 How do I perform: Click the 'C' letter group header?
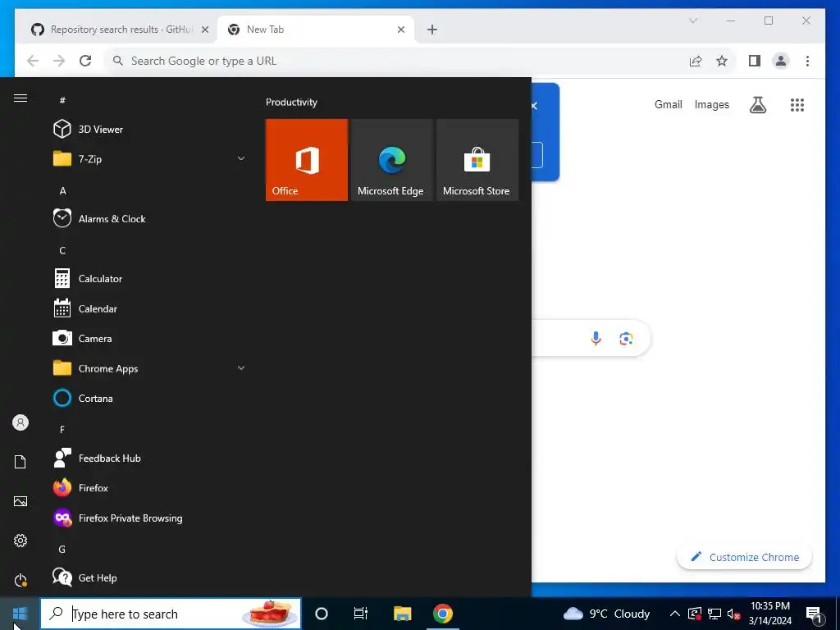pos(62,251)
